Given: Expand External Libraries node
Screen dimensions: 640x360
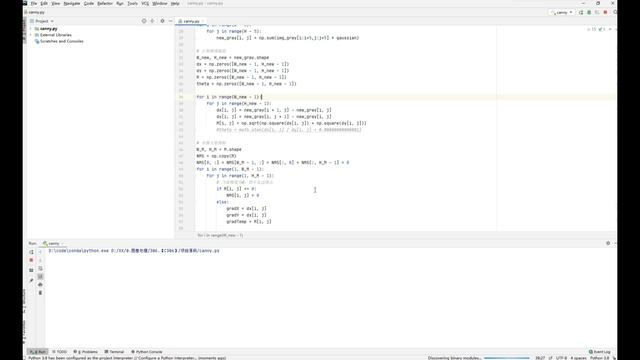Looking at the screenshot, I should point(31,35).
